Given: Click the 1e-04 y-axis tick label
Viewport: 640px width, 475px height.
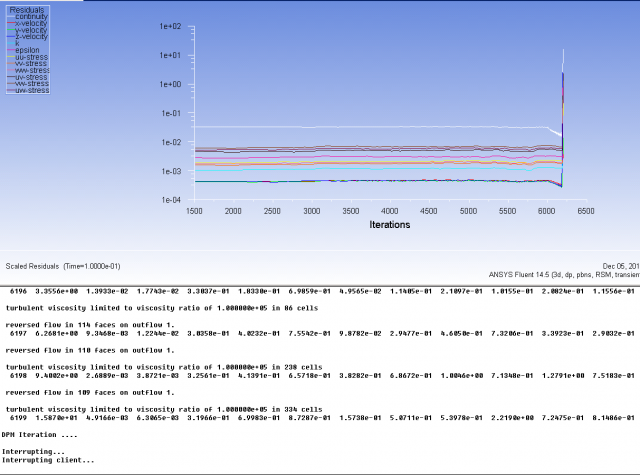Looking at the screenshot, I should (x=166, y=200).
